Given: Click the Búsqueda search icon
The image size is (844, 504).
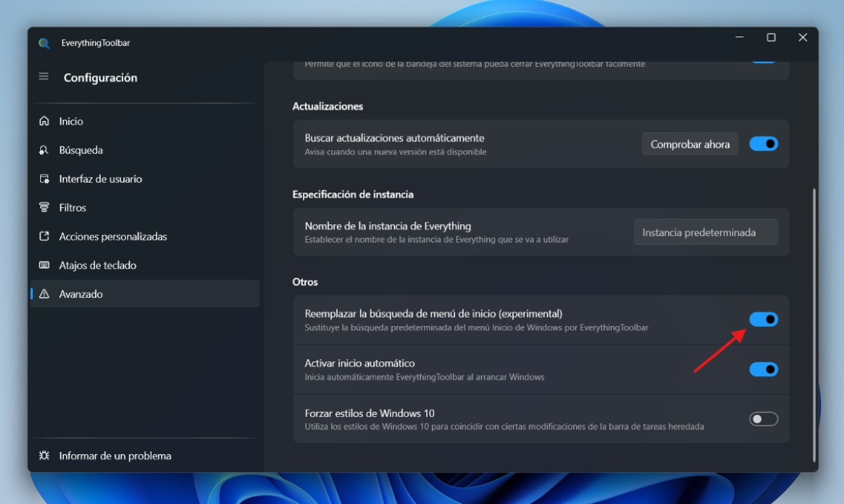Looking at the screenshot, I should tap(44, 150).
